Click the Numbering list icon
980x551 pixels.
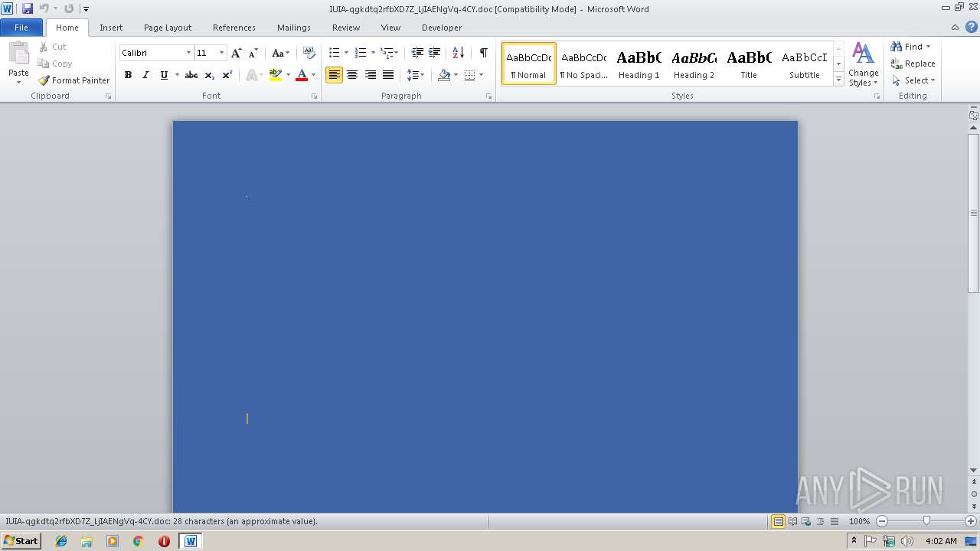(x=361, y=53)
